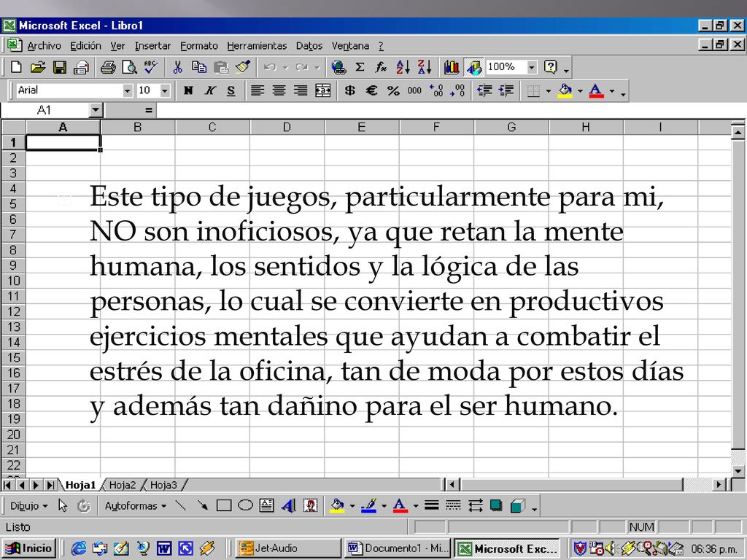This screenshot has height=560, width=747.
Task: Insert clip art from the drawing toolbar
Action: tap(311, 506)
